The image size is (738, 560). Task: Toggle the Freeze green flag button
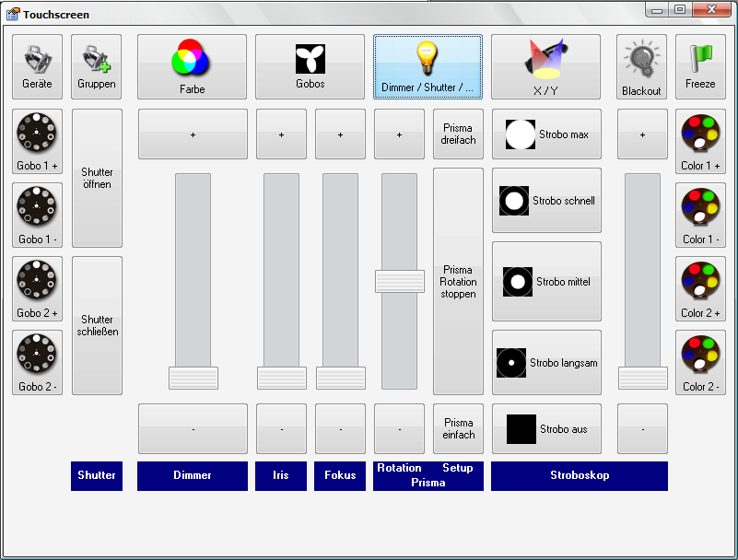coord(700,66)
